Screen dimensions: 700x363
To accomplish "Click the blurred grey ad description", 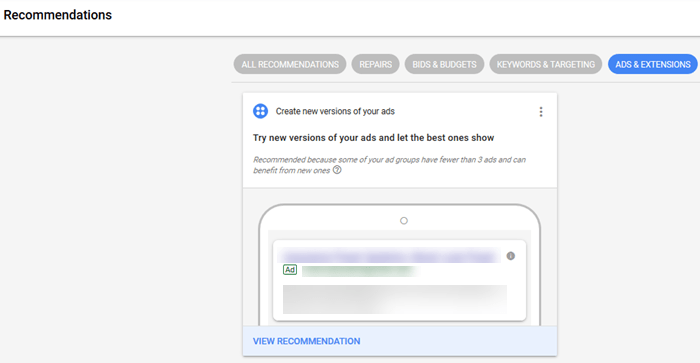I will (395, 299).
